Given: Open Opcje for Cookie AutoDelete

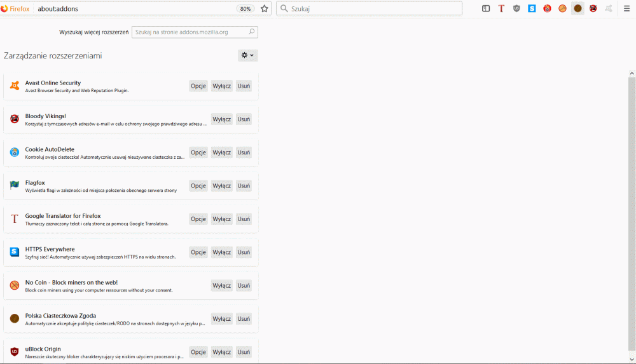Looking at the screenshot, I should pos(198,152).
